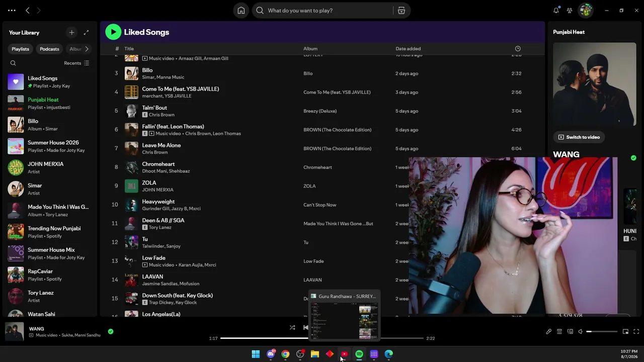
Task: Play Liked Songs with the green button
Action: coord(113,32)
